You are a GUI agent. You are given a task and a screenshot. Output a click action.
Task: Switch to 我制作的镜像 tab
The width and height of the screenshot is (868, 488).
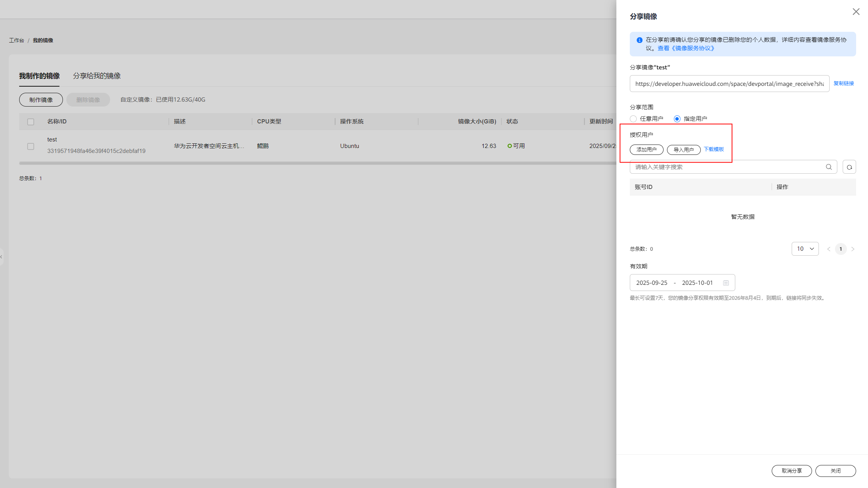pos(39,76)
